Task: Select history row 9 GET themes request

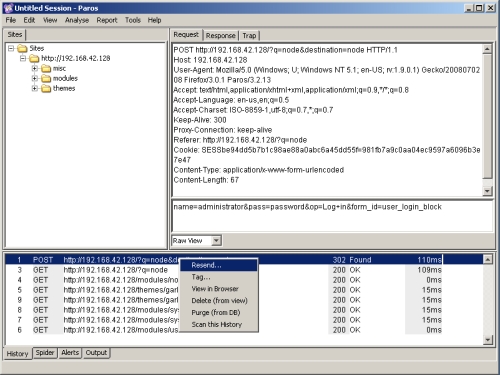Action: tap(224, 300)
